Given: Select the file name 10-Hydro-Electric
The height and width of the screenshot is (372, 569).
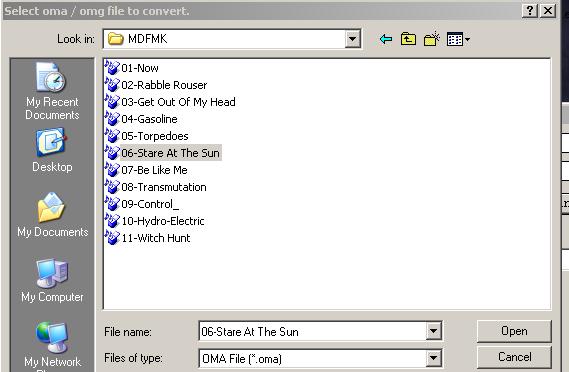Looking at the screenshot, I should pyautogui.click(x=163, y=221).
